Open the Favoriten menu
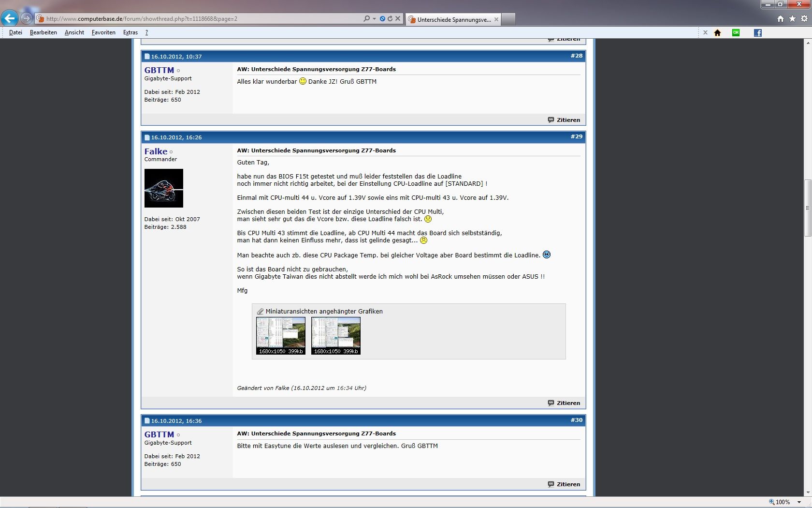812x508 pixels. (103, 32)
